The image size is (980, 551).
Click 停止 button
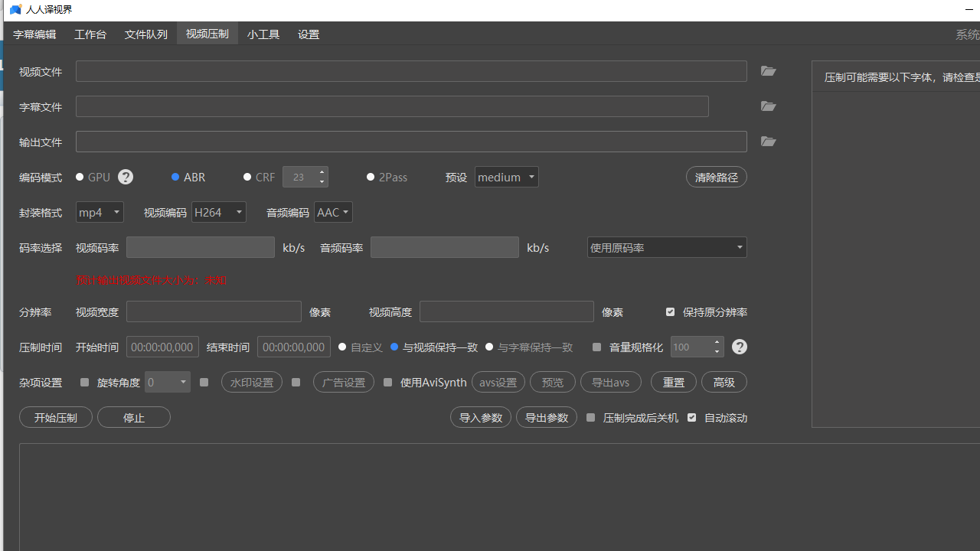pyautogui.click(x=134, y=417)
